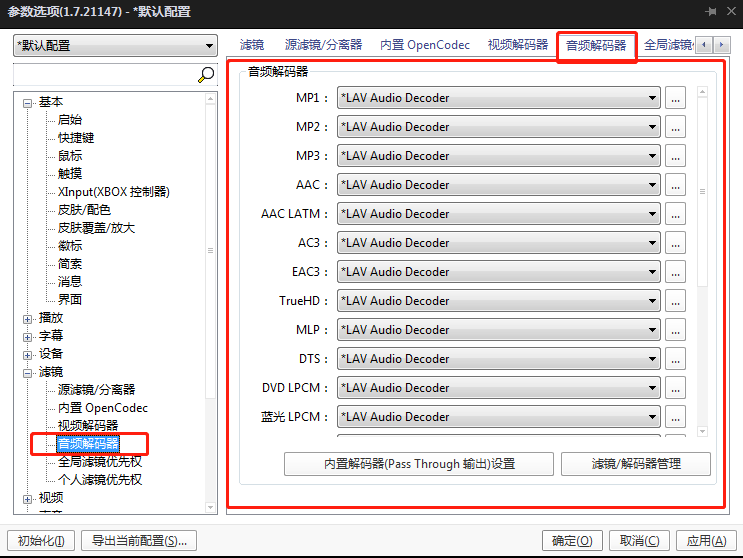Viewport: 743px width, 558px height.
Task: Open the AC3 decoder dropdown
Action: click(x=499, y=243)
